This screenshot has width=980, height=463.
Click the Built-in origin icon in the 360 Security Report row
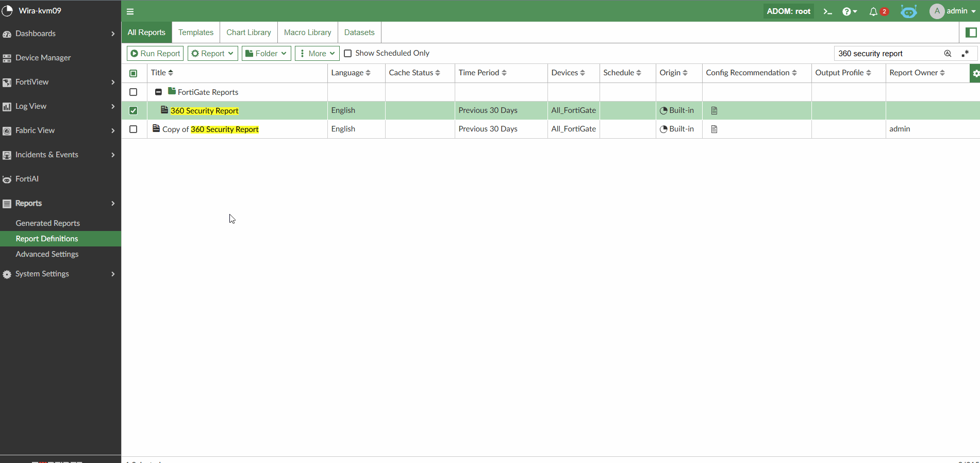[663, 110]
